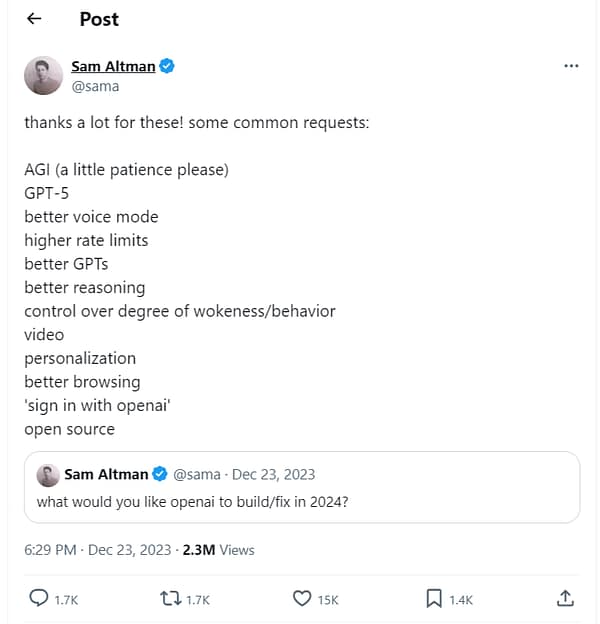The width and height of the screenshot is (600, 624).
Task: Click Sam Altman's profile picture
Action: click(43, 75)
